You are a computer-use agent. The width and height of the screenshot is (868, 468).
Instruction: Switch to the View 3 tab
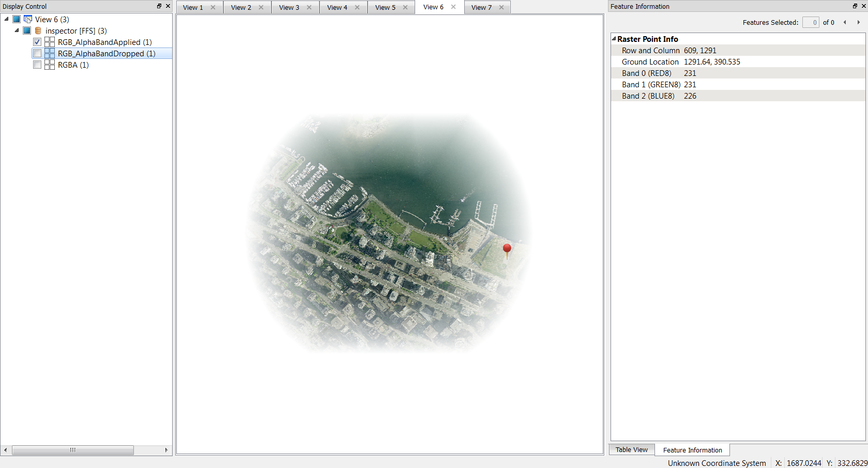point(289,7)
